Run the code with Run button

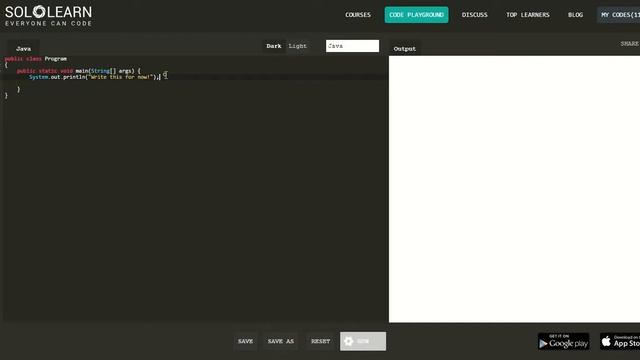[363, 341]
